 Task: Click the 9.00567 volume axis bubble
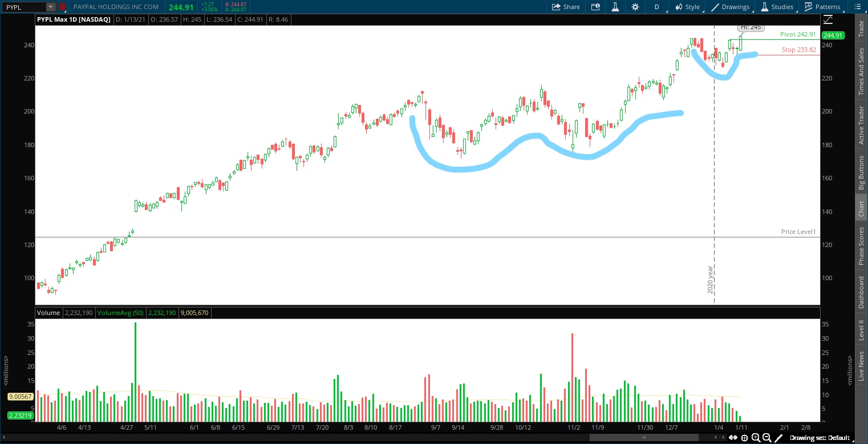click(21, 397)
